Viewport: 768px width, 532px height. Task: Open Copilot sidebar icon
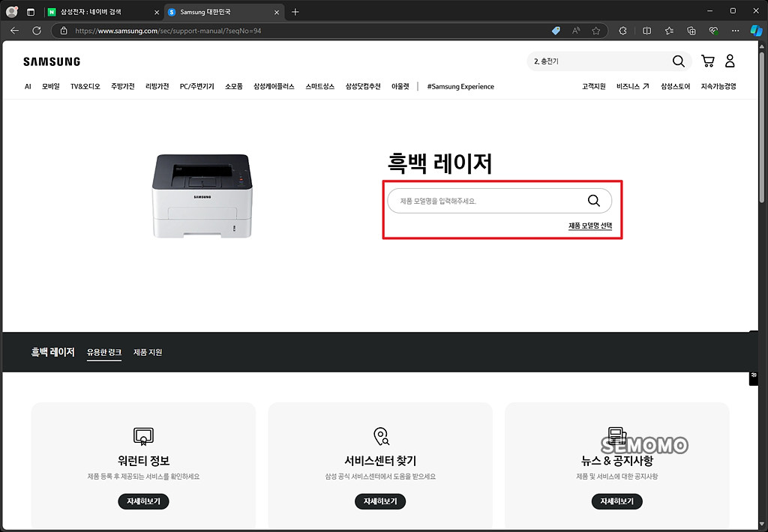coord(756,30)
